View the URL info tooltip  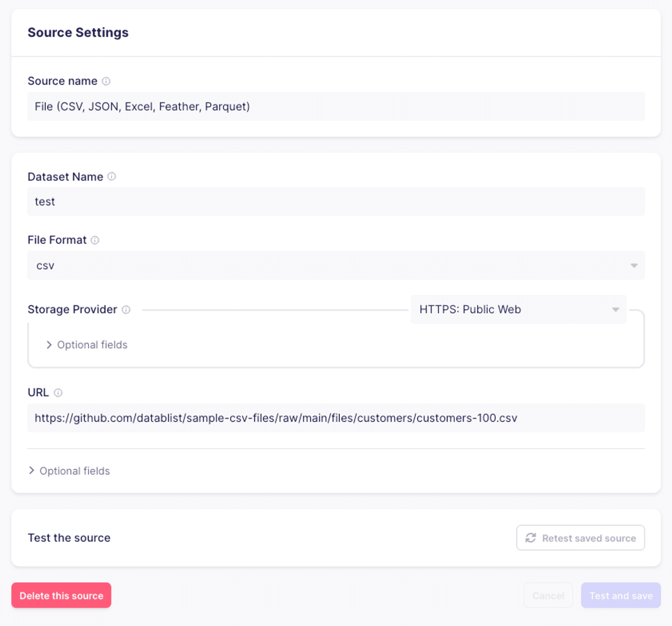[58, 393]
